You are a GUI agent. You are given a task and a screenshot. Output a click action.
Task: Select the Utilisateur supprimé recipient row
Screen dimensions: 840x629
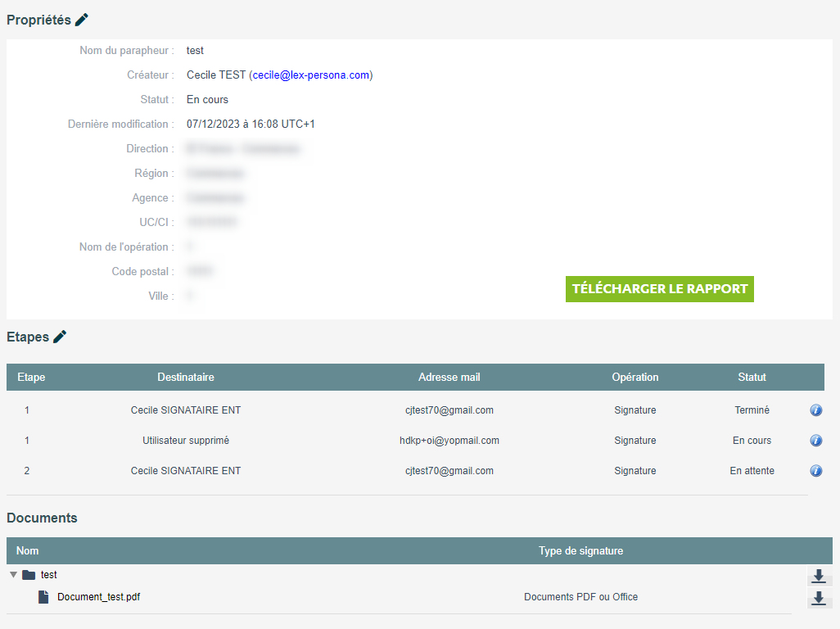pyautogui.click(x=186, y=441)
